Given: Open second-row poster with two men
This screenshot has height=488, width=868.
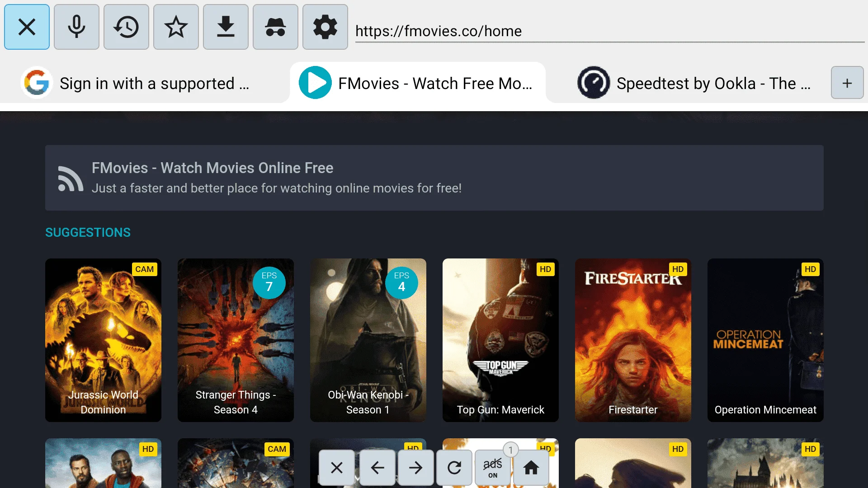Looking at the screenshot, I should click(x=103, y=463).
